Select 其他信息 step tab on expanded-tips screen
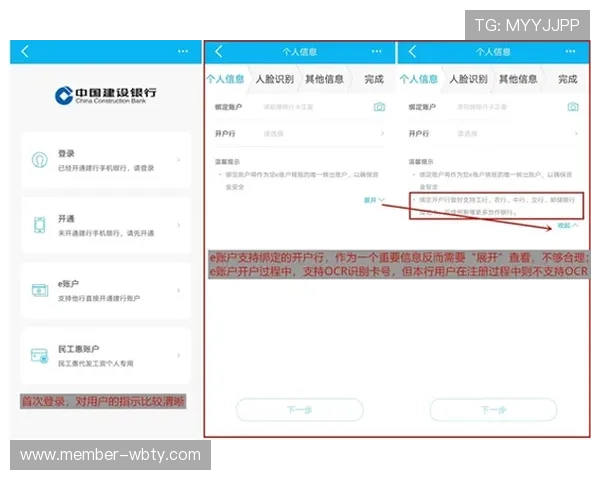 pyautogui.click(x=518, y=79)
